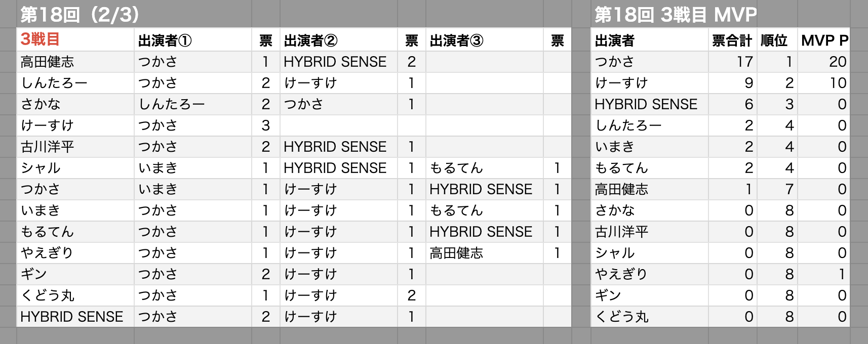Select 古川洋平 in the left table's first column
868x344 pixels.
tap(47, 147)
